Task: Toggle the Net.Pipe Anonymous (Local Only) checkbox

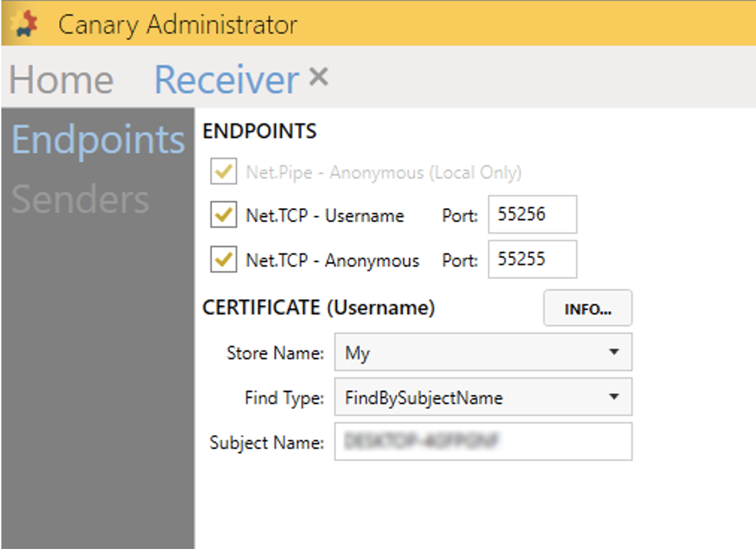Action: tap(223, 173)
